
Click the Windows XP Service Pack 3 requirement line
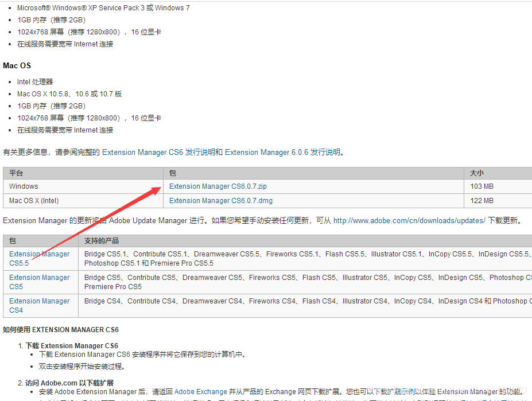(x=103, y=8)
